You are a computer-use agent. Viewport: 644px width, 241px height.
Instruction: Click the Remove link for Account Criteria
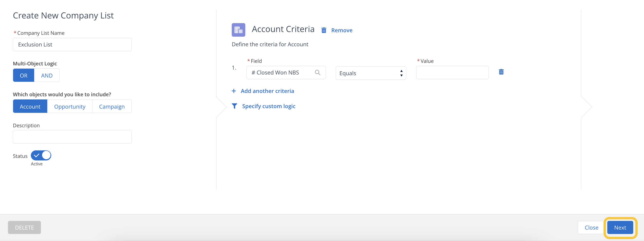click(x=342, y=30)
